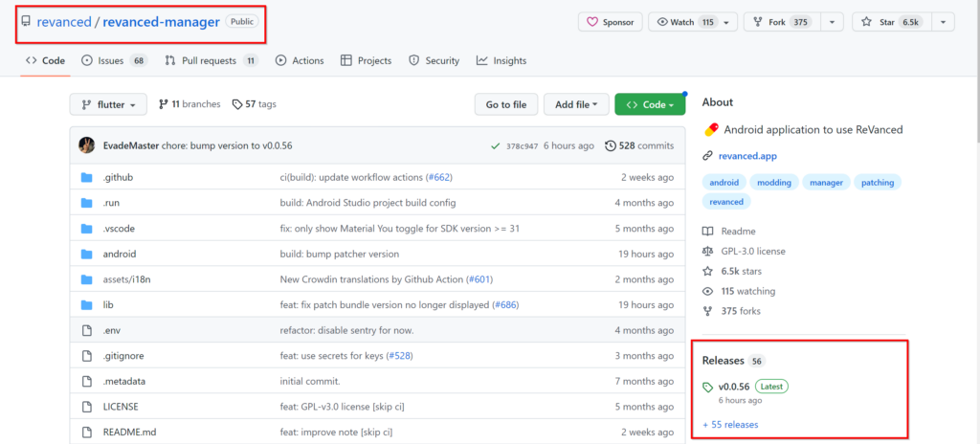Image resolution: width=980 pixels, height=444 pixels.
Task: View the GPL-3.0 license link
Action: point(745,252)
